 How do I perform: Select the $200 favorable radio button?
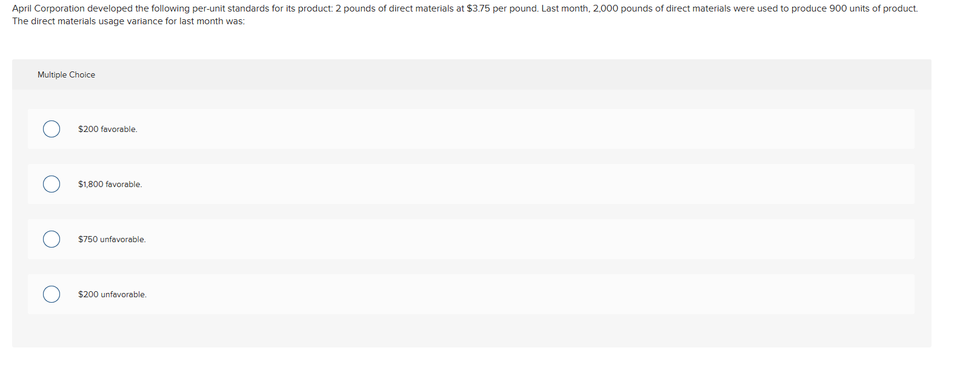coord(52,129)
